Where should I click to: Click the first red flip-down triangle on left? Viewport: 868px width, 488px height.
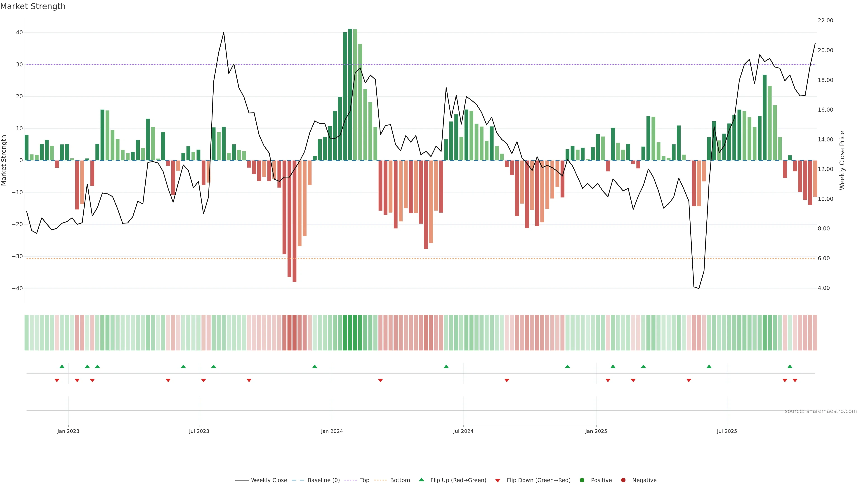(x=57, y=380)
